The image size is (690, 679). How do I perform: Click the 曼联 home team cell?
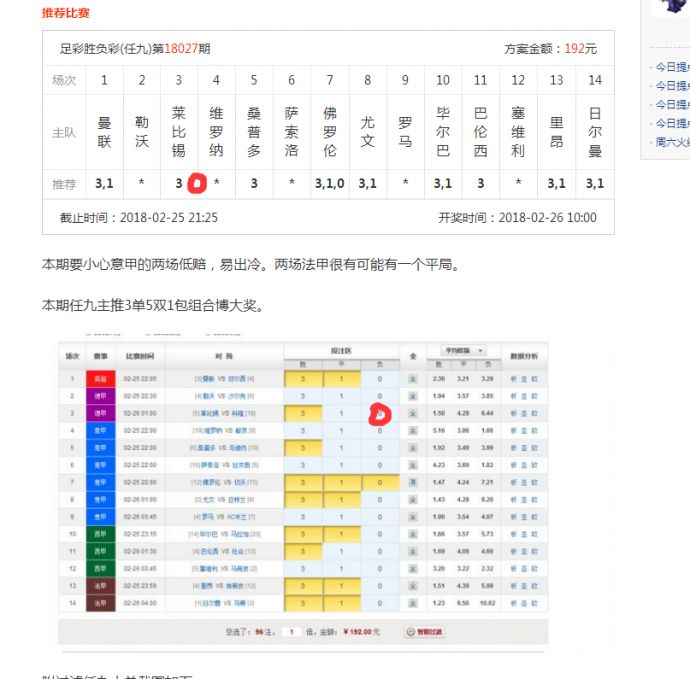pos(104,132)
